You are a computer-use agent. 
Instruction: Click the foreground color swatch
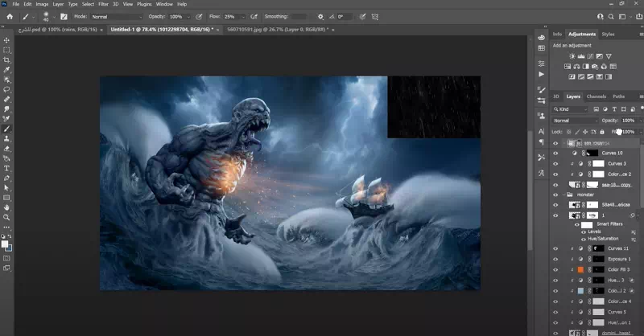tap(5, 244)
